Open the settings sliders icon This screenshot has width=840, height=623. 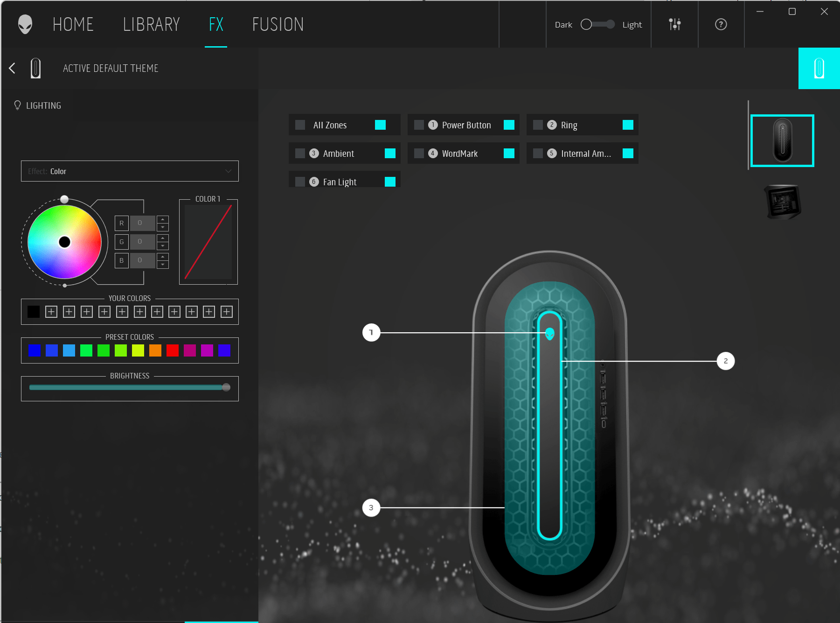tap(674, 24)
